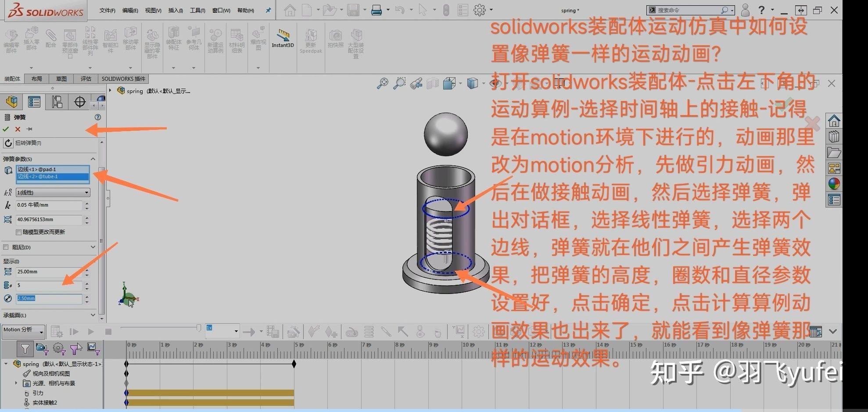Viewport: 868px width, 412px height.
Task: Click the playback time slider handle
Action: pos(199,328)
